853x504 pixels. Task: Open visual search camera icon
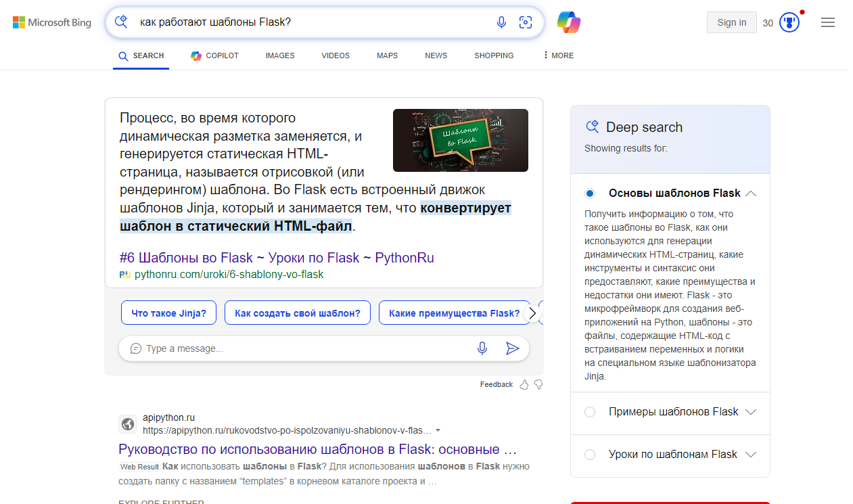526,22
